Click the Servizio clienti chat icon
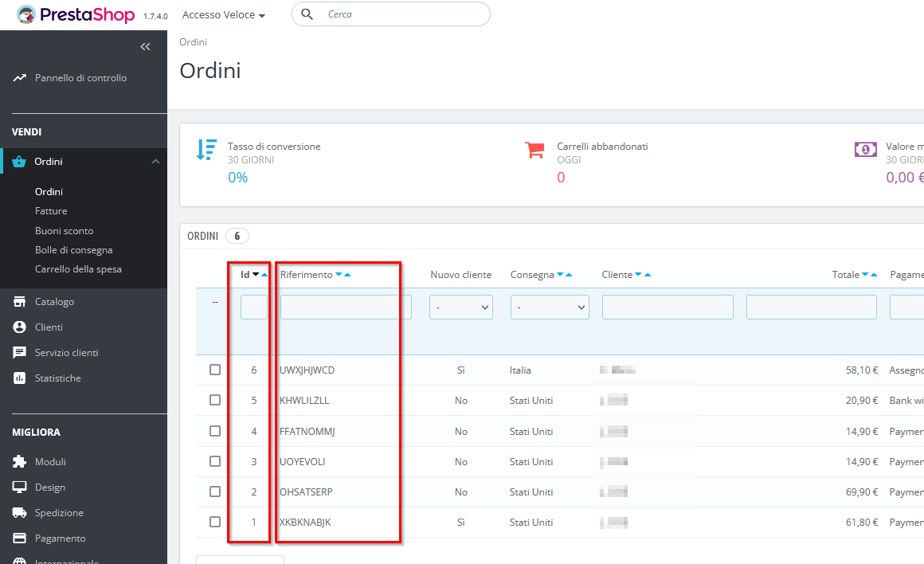Screen dimensions: 924x564 tap(19, 352)
